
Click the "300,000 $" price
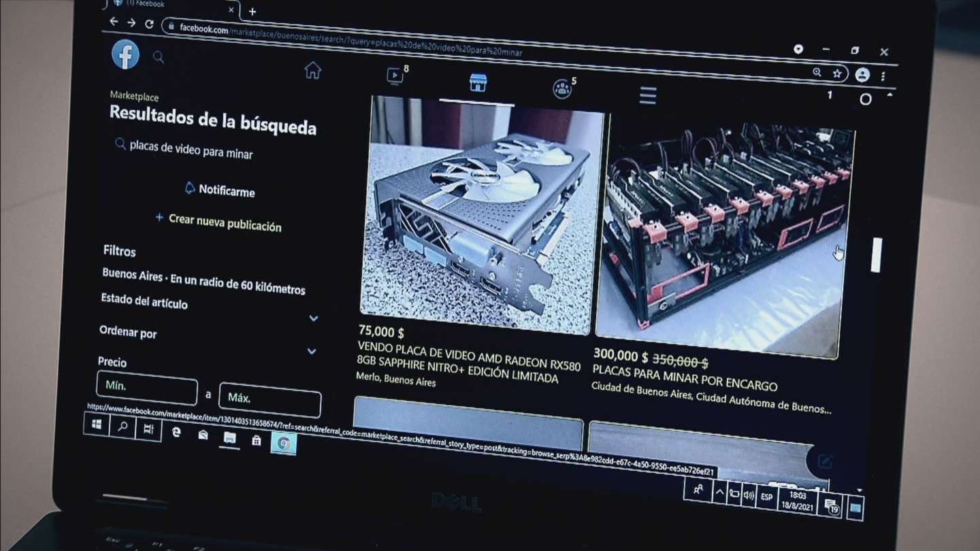(x=620, y=355)
